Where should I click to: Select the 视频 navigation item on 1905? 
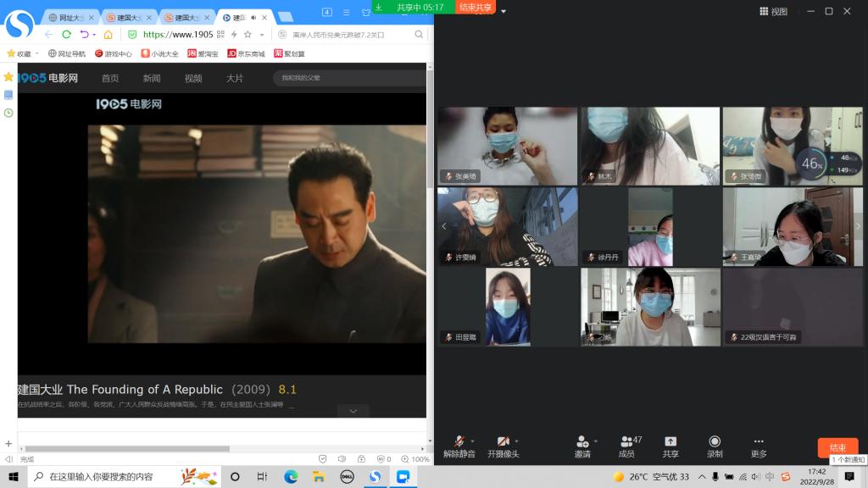193,78
